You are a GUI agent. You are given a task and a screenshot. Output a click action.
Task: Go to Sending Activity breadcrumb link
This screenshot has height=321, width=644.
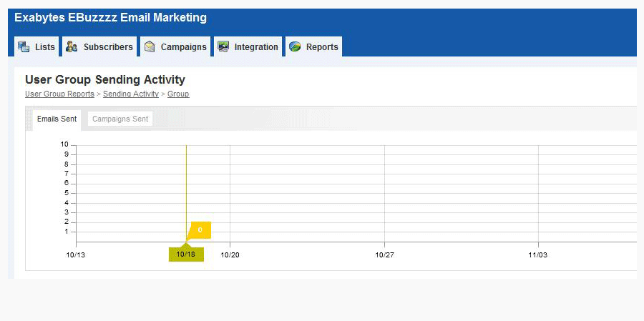coord(130,94)
